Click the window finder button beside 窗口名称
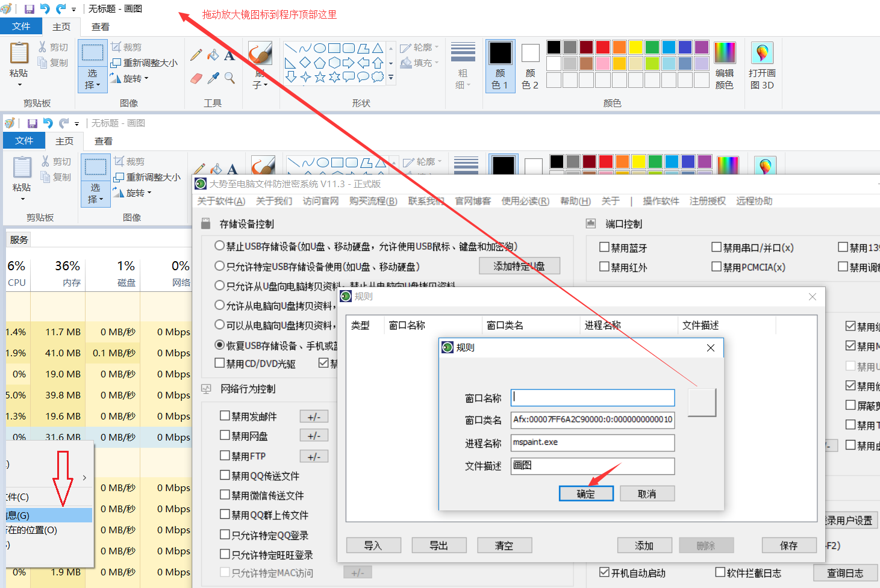Viewport: 880px width, 588px height. [x=702, y=402]
